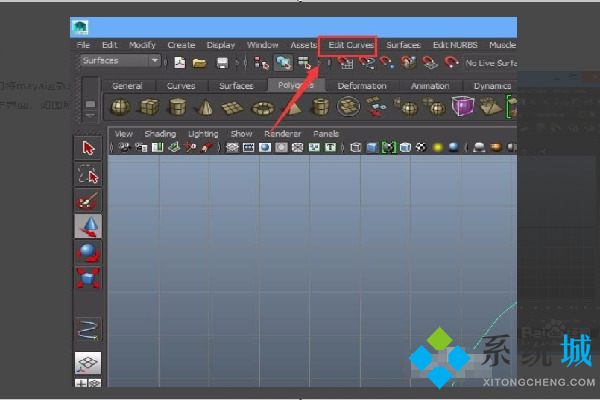Open the viewport Shading menu
This screenshot has width=600, height=400.
point(159,133)
